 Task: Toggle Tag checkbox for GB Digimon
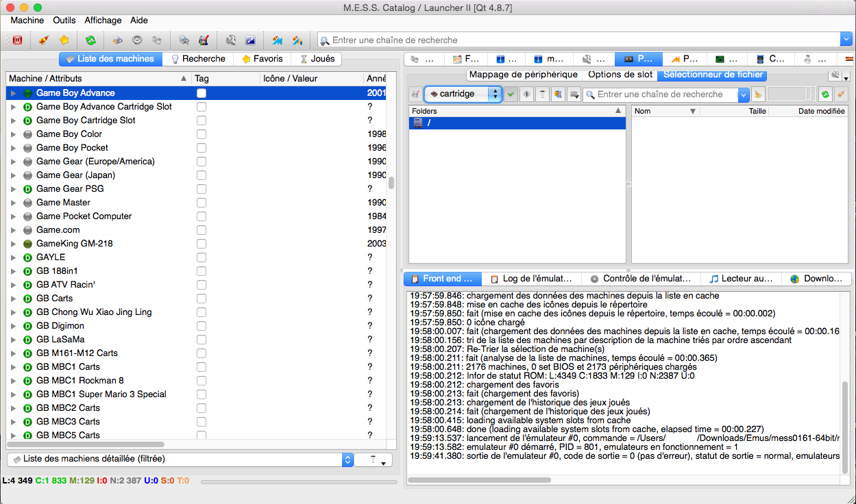point(201,326)
